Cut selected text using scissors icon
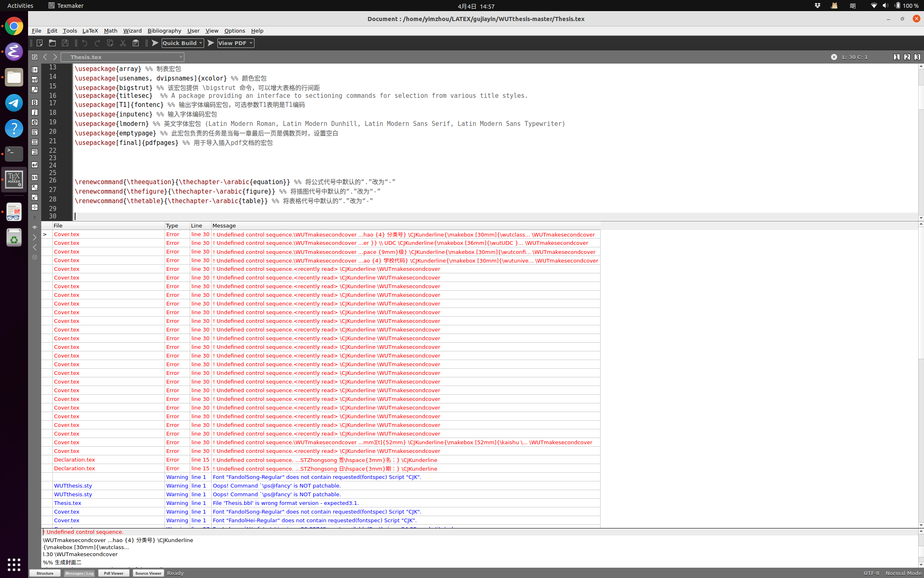 click(x=123, y=43)
